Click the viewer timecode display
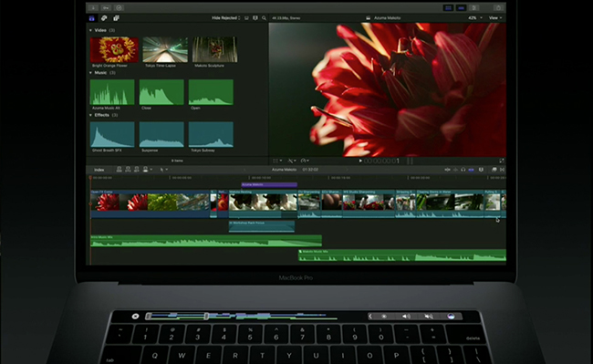The width and height of the screenshot is (593, 364). click(381, 161)
